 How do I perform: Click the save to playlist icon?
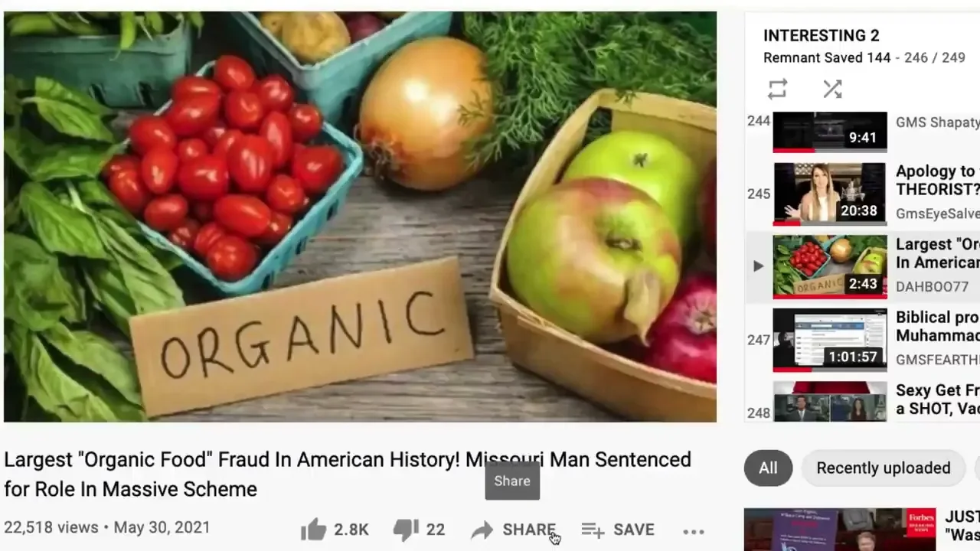(593, 530)
